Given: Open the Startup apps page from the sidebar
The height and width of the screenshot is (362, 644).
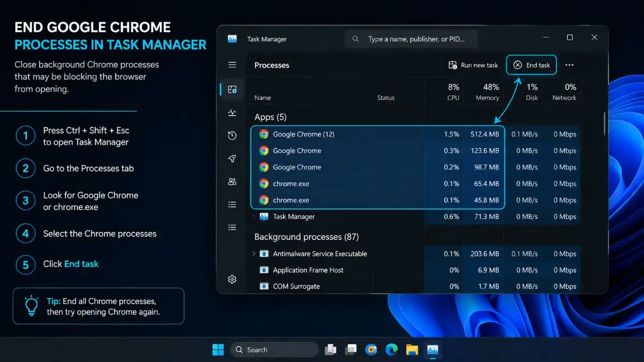Looking at the screenshot, I should (x=232, y=159).
